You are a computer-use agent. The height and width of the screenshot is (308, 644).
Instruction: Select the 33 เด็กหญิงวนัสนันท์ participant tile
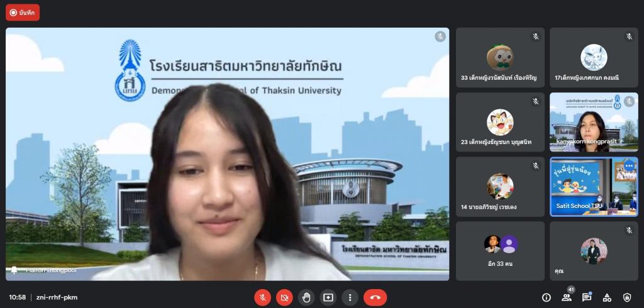500,57
